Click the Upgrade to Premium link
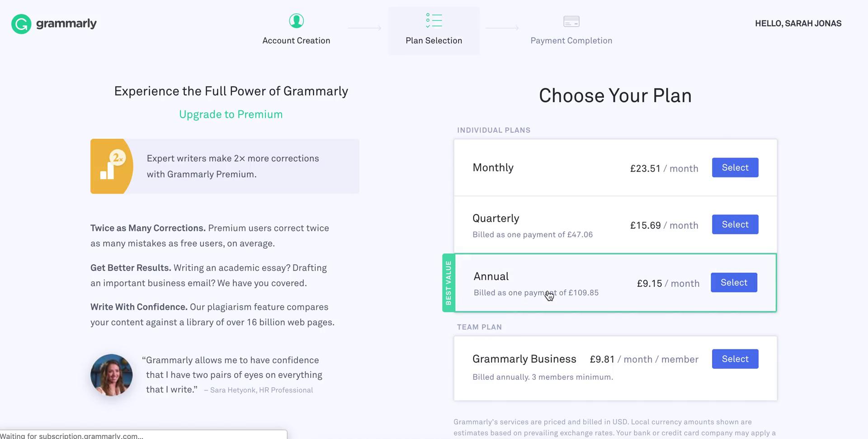The height and width of the screenshot is (439, 868). coord(231,115)
